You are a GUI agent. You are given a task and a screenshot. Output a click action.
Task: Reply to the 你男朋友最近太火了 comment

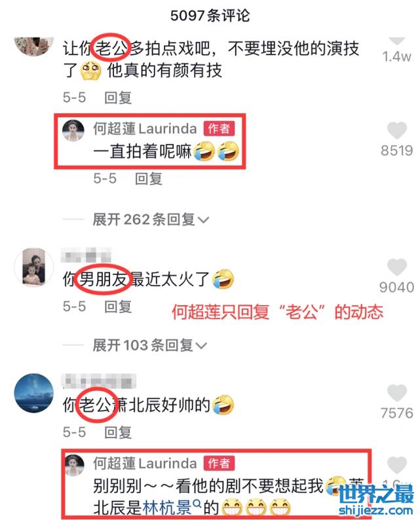[118, 306]
